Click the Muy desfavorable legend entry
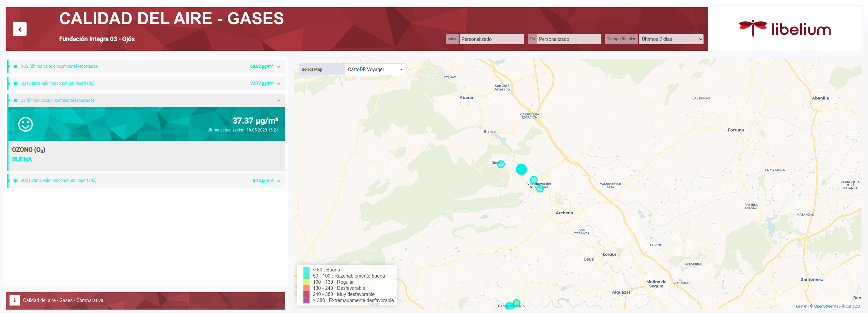Image resolution: width=868 pixels, height=313 pixels. [344, 294]
